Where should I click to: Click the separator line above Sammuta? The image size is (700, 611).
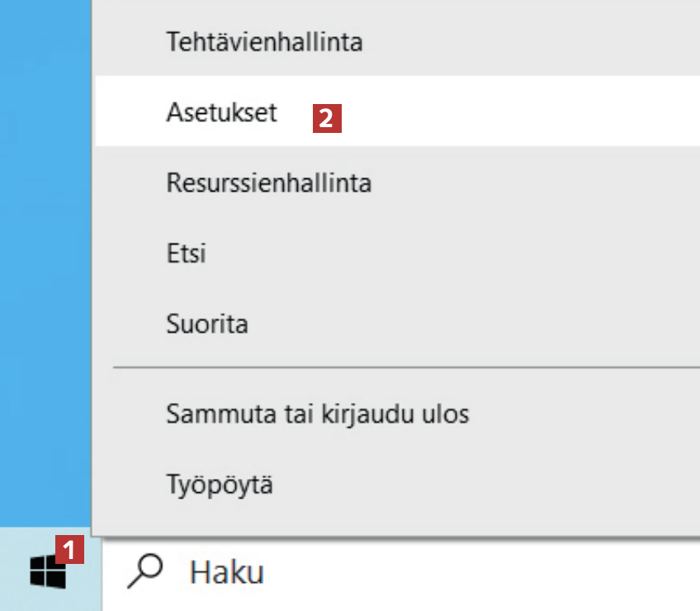click(404, 367)
